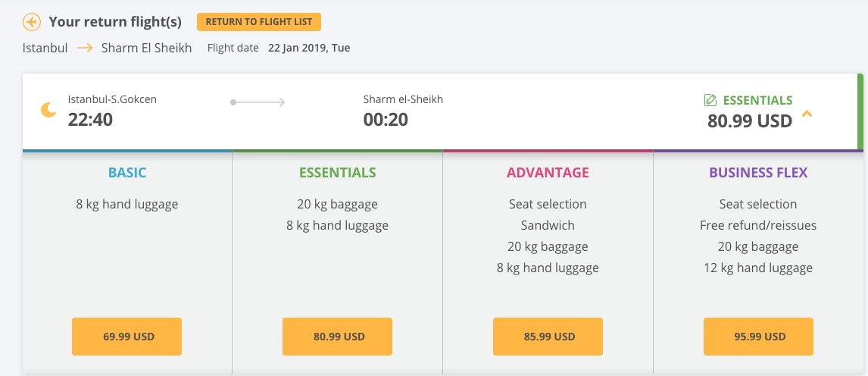Viewport: 868px width, 376px height.
Task: Click the green ESSENTIALS label in flight summary
Action: tap(758, 100)
